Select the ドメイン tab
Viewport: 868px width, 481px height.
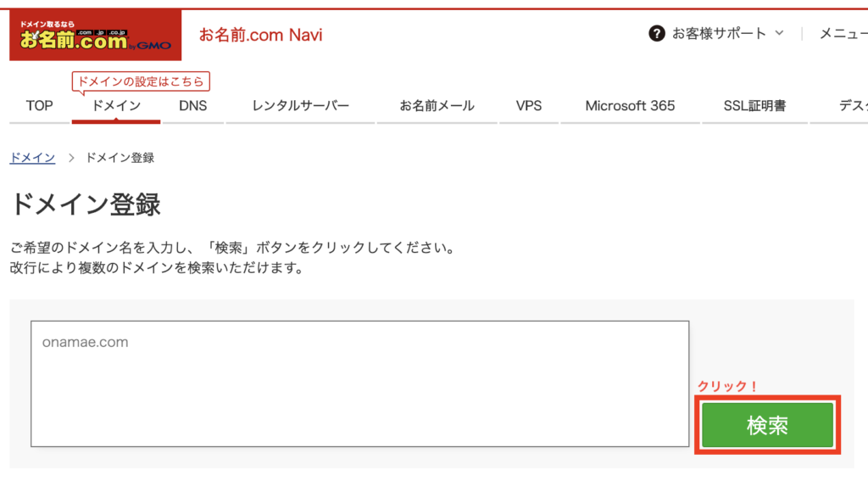click(116, 106)
